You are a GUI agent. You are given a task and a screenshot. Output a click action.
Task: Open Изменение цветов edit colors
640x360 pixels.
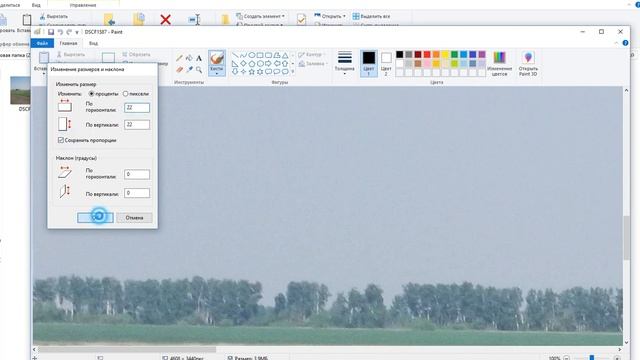pyautogui.click(x=499, y=64)
